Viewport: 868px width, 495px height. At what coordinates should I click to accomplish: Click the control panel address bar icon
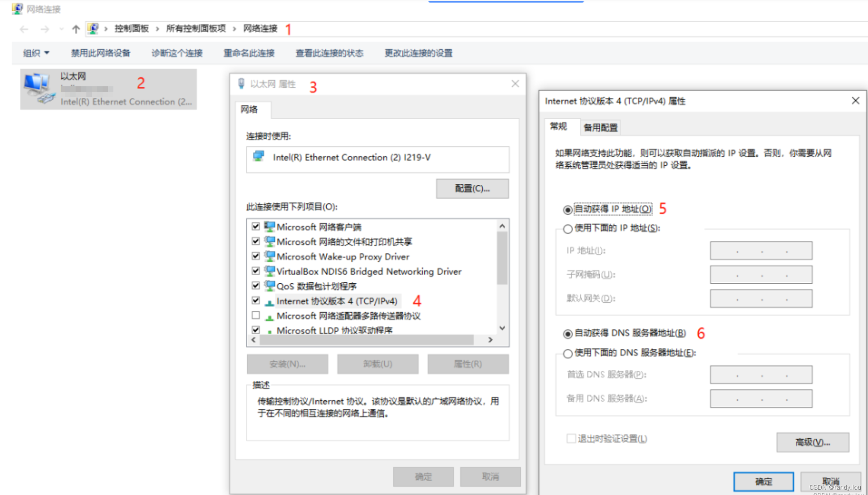(93, 29)
